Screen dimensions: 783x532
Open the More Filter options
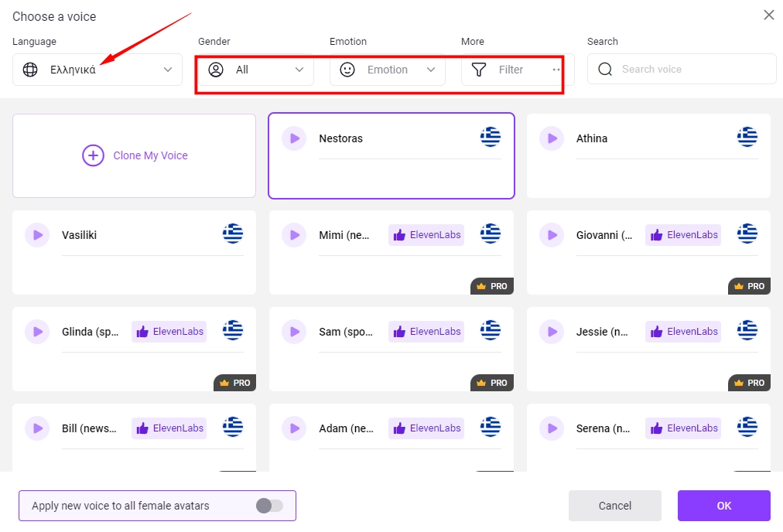coord(517,70)
